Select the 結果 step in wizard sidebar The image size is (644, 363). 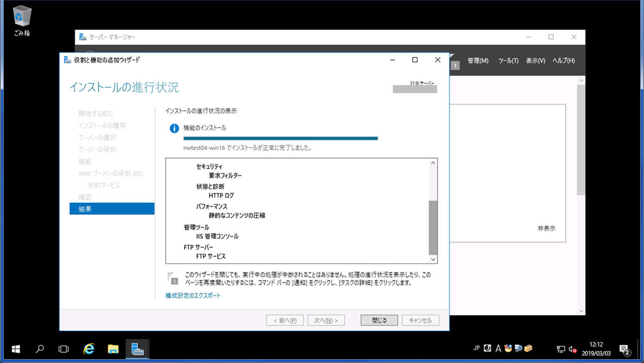tap(112, 209)
